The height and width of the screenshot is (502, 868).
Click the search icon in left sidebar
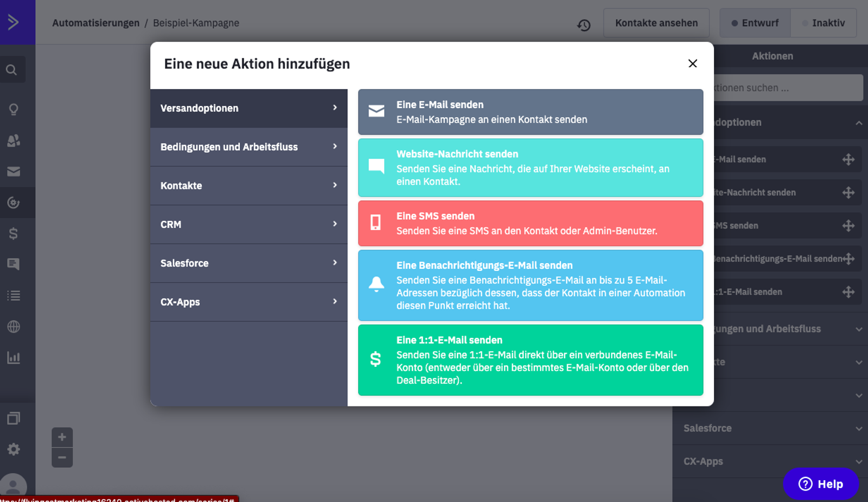12,70
